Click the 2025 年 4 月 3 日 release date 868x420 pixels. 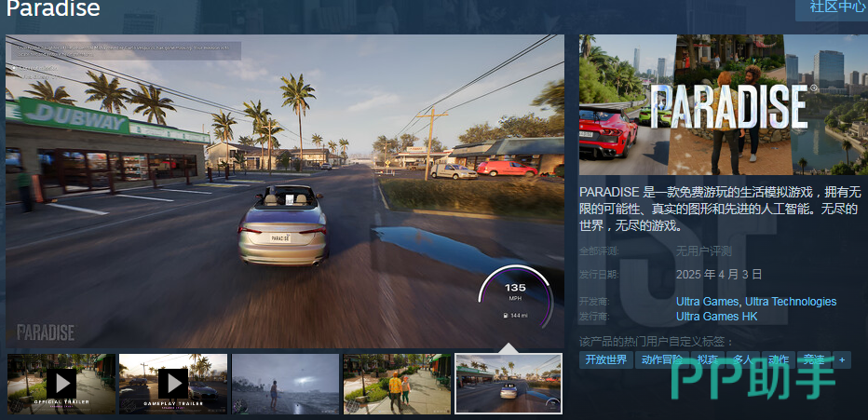coord(719,274)
